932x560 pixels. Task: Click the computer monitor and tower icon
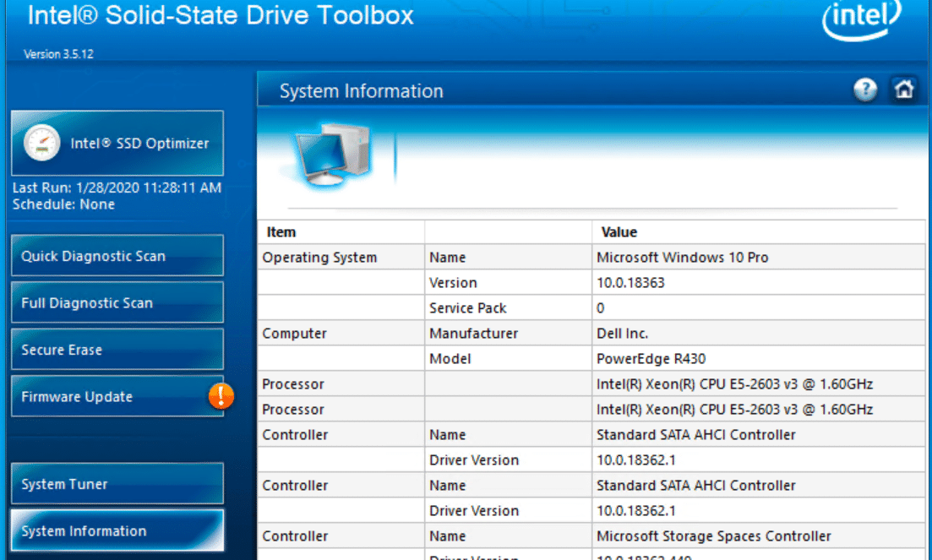click(332, 155)
